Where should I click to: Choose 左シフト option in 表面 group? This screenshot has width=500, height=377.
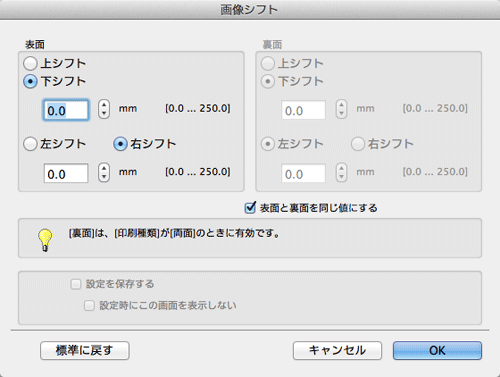pyautogui.click(x=30, y=144)
